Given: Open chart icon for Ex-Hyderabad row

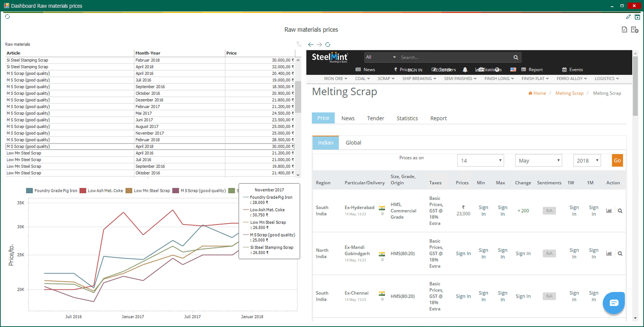Looking at the screenshot, I should [x=609, y=211].
